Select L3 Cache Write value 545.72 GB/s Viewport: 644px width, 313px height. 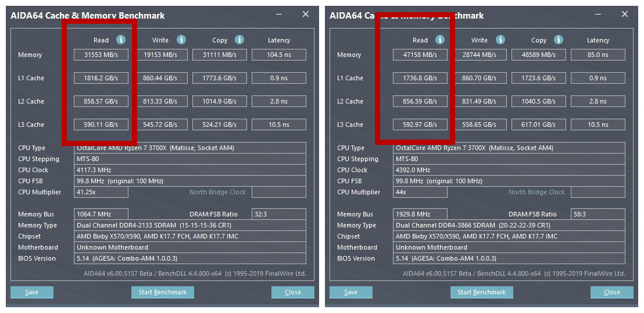click(x=160, y=125)
